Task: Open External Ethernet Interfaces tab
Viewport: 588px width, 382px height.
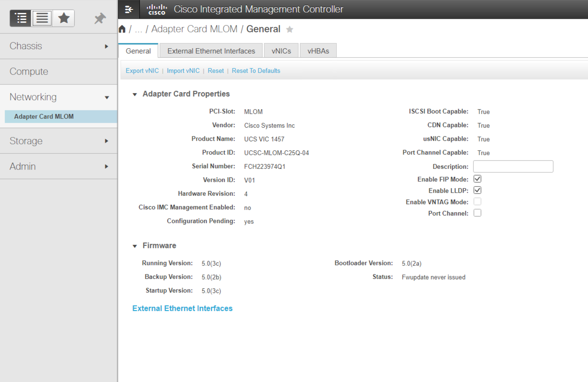Action: (211, 51)
